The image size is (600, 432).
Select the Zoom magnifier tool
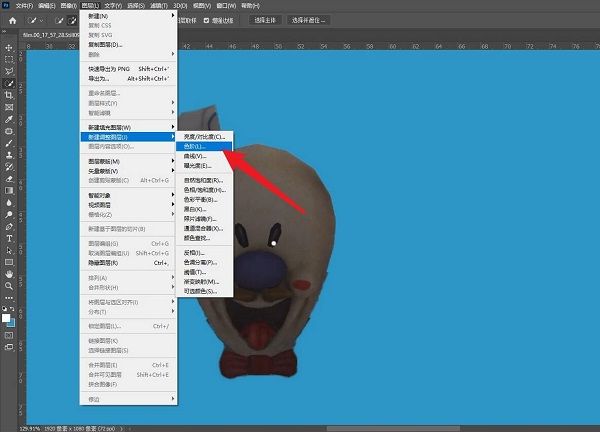pyautogui.click(x=9, y=286)
